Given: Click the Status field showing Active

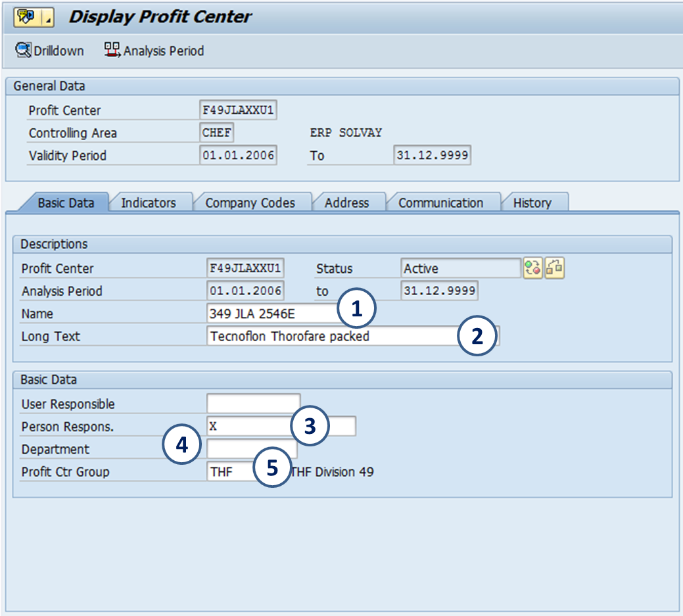Looking at the screenshot, I should (x=460, y=268).
